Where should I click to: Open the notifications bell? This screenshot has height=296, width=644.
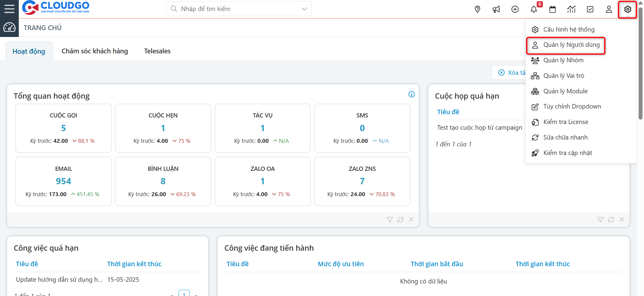click(534, 9)
